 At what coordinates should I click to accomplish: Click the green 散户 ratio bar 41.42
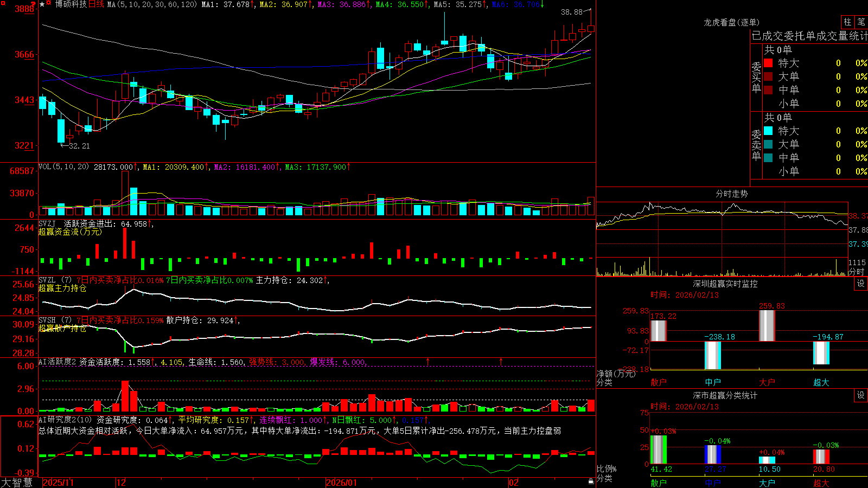click(659, 450)
